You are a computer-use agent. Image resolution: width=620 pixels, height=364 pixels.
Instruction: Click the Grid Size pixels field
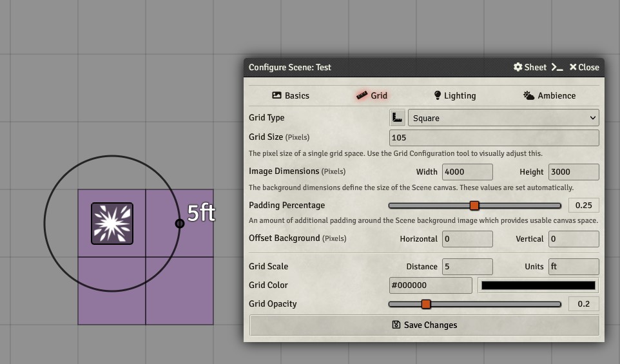click(x=494, y=137)
